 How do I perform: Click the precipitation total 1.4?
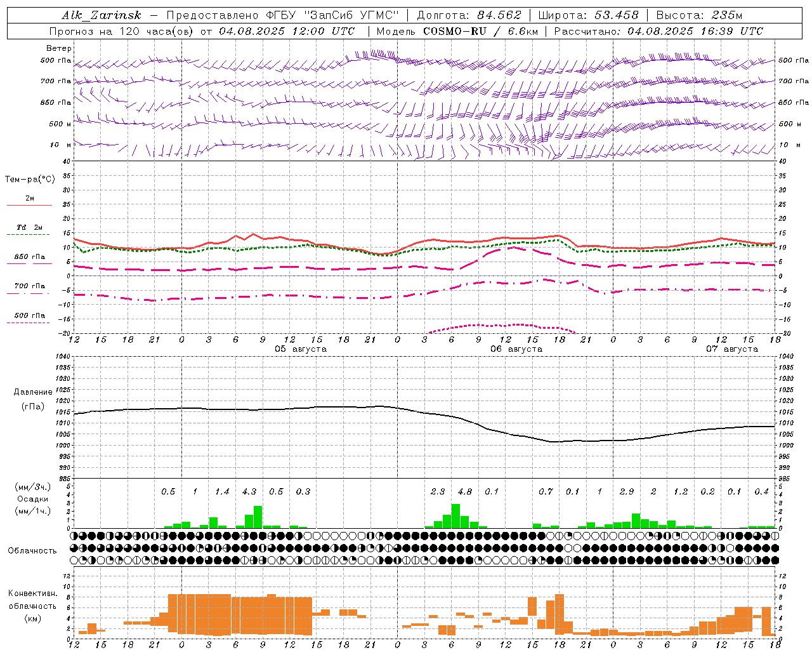click(x=222, y=491)
